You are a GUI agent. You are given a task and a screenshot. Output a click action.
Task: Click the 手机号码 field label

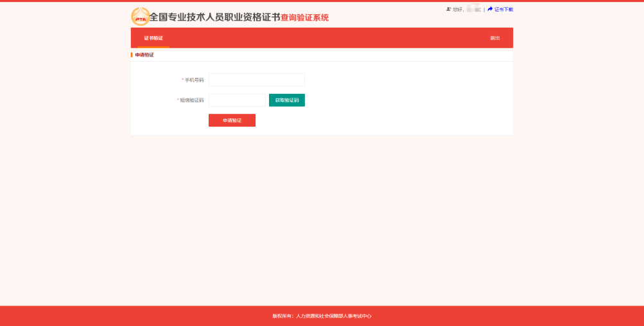pos(194,80)
